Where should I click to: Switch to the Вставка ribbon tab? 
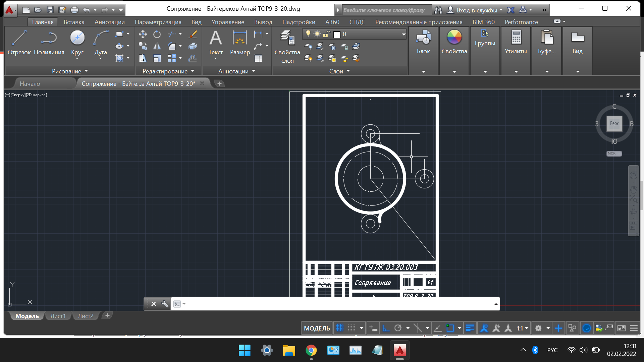tap(74, 22)
